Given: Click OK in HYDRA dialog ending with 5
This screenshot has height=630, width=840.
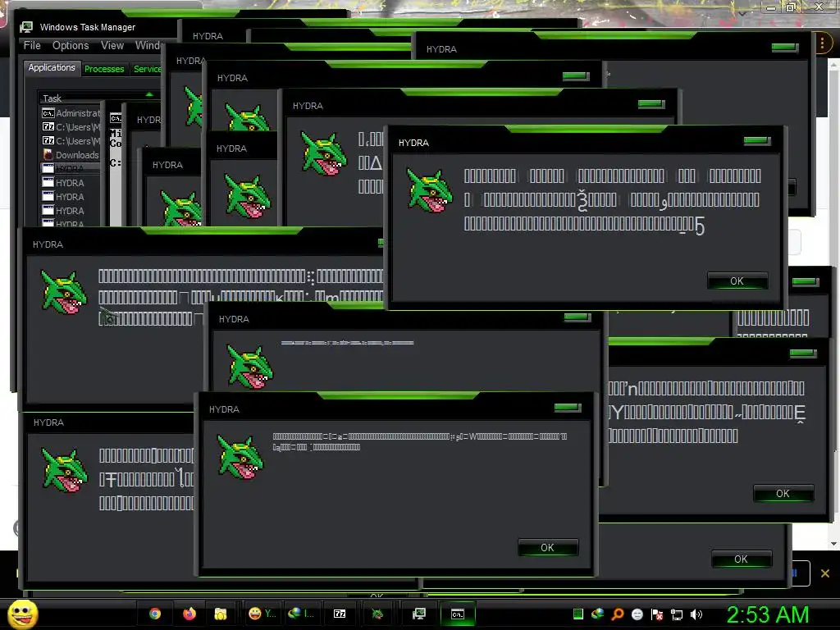Looking at the screenshot, I should (x=737, y=281).
